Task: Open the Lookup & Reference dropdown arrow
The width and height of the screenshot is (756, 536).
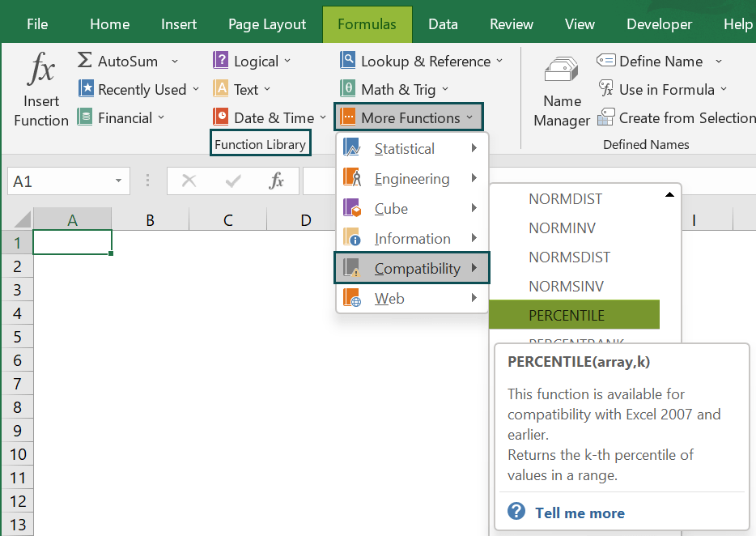Action: pyautogui.click(x=499, y=61)
